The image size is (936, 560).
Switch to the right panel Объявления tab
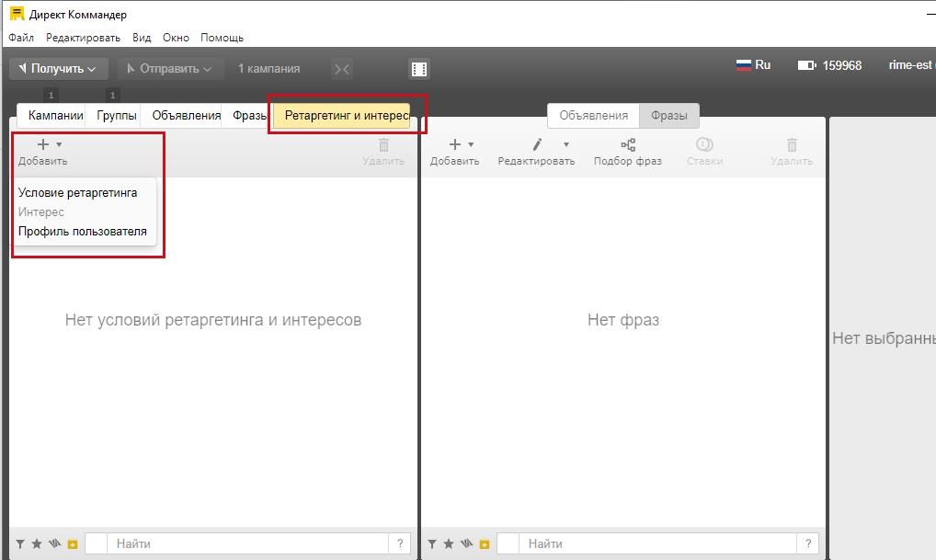[x=593, y=115]
